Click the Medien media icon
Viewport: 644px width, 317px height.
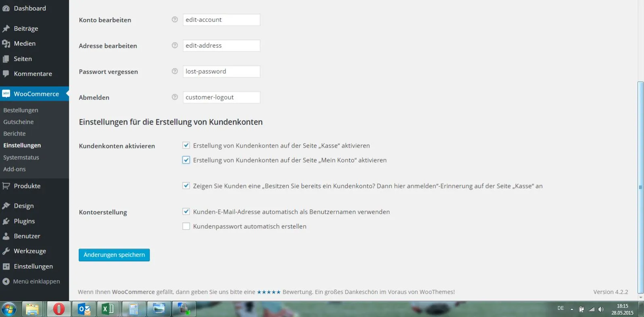(x=6, y=44)
